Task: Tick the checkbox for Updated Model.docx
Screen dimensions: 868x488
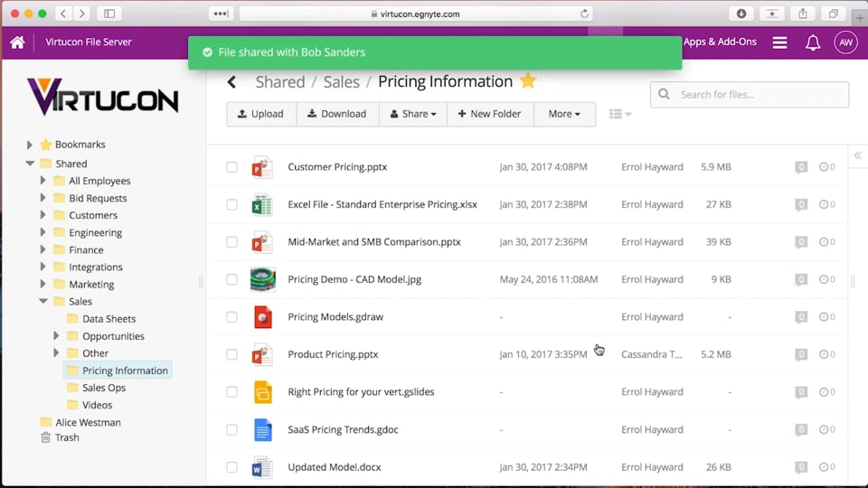Action: [232, 467]
